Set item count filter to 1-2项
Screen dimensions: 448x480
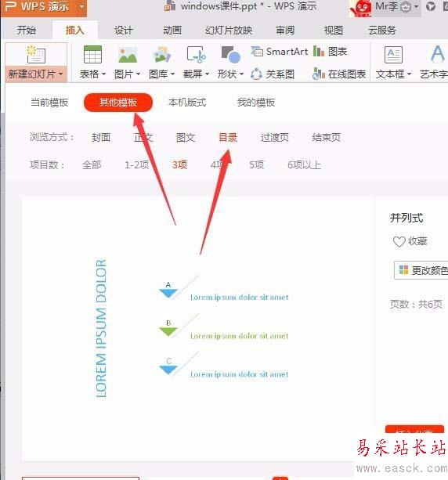coord(136,165)
